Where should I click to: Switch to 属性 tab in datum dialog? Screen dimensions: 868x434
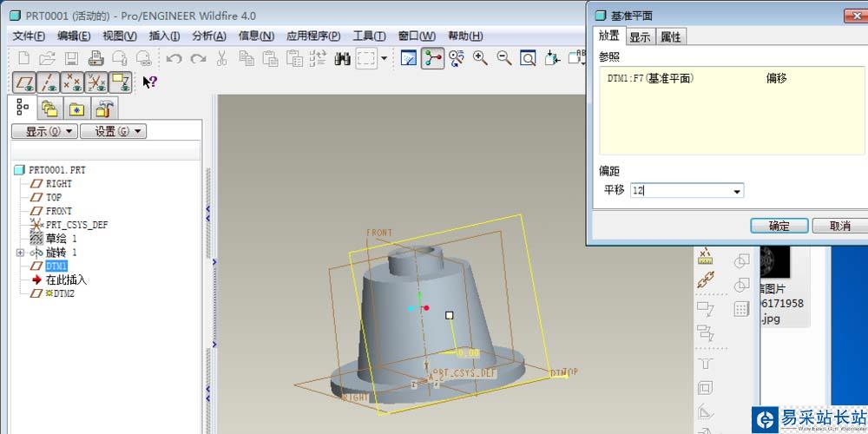[x=671, y=37]
